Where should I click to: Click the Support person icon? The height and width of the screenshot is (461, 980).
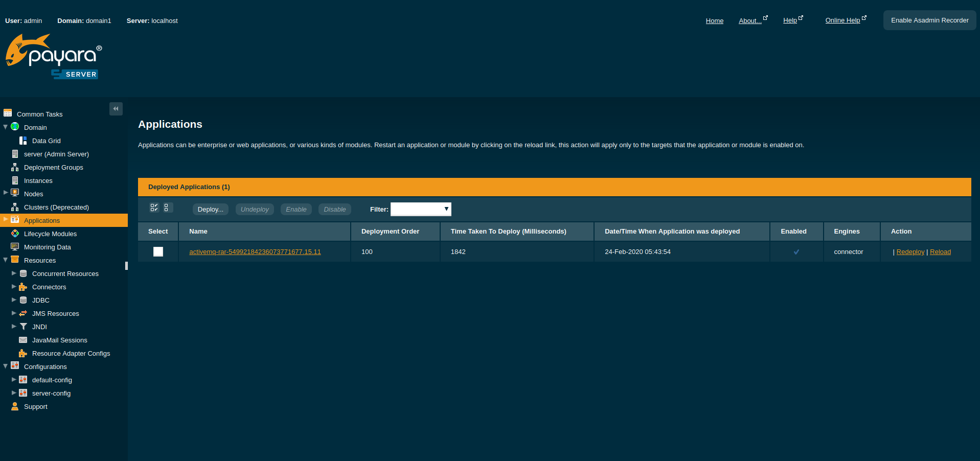pos(15,406)
